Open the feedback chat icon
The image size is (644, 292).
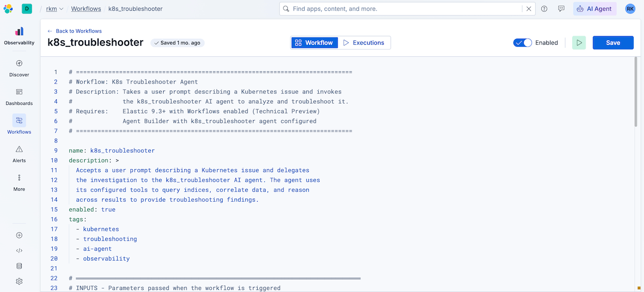point(561,9)
